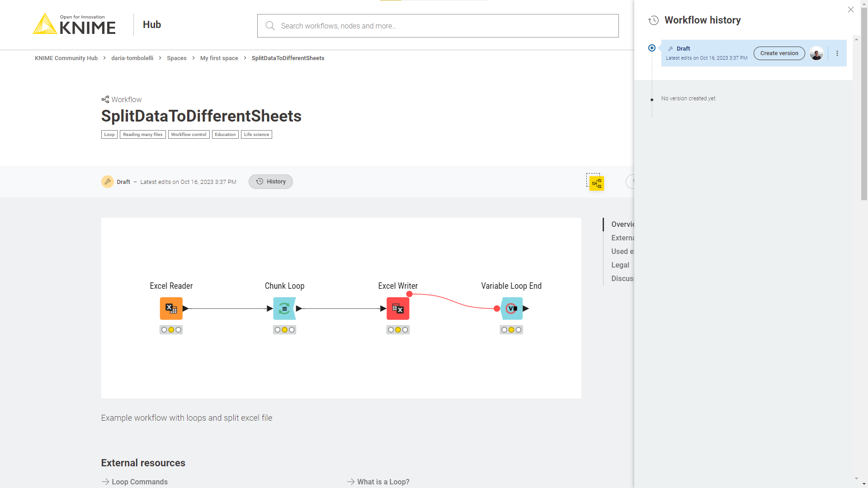The height and width of the screenshot is (488, 868).
Task: Jump to Used extensions sidebar item
Action: [623, 251]
